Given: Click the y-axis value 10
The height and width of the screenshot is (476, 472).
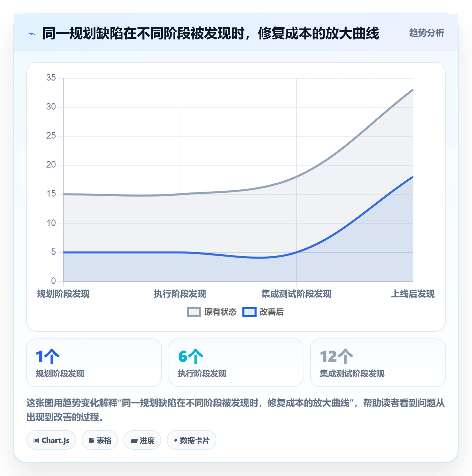Looking at the screenshot, I should coord(51,223).
